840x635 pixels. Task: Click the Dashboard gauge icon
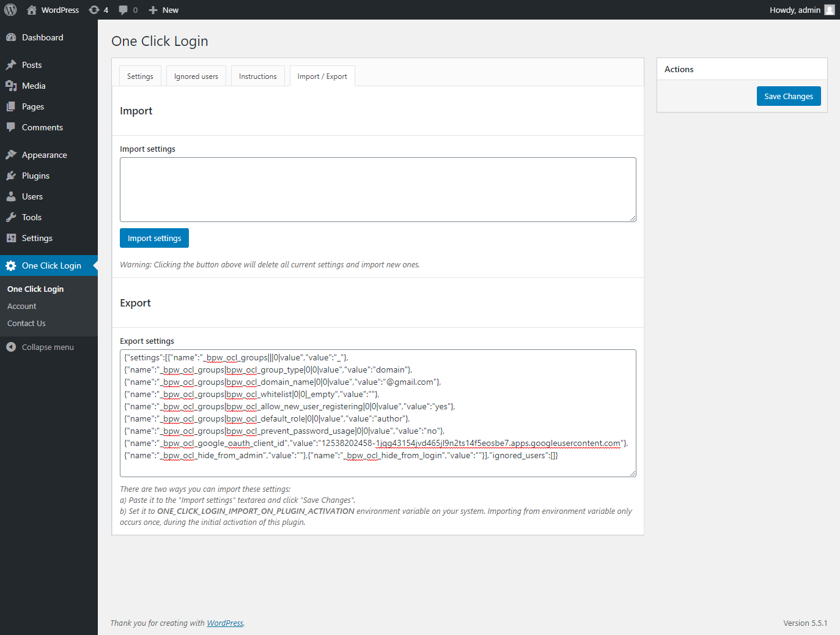pos(11,37)
